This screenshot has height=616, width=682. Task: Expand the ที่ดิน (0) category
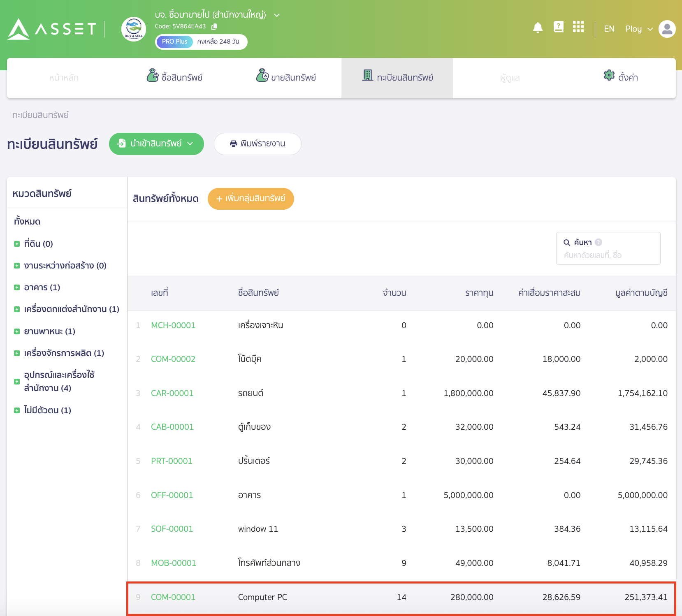[x=17, y=244]
